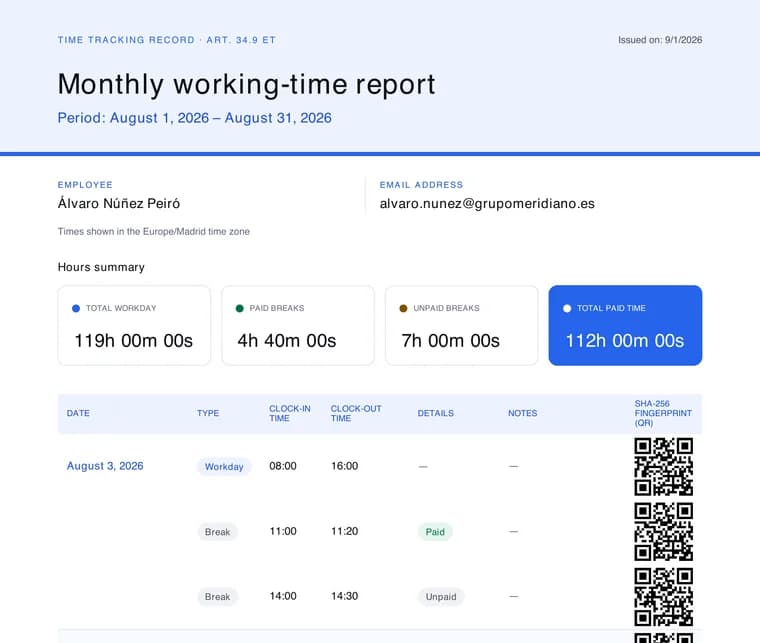The height and width of the screenshot is (643, 760).
Task: Click the blue dot beside Total Workday
Action: click(x=76, y=308)
